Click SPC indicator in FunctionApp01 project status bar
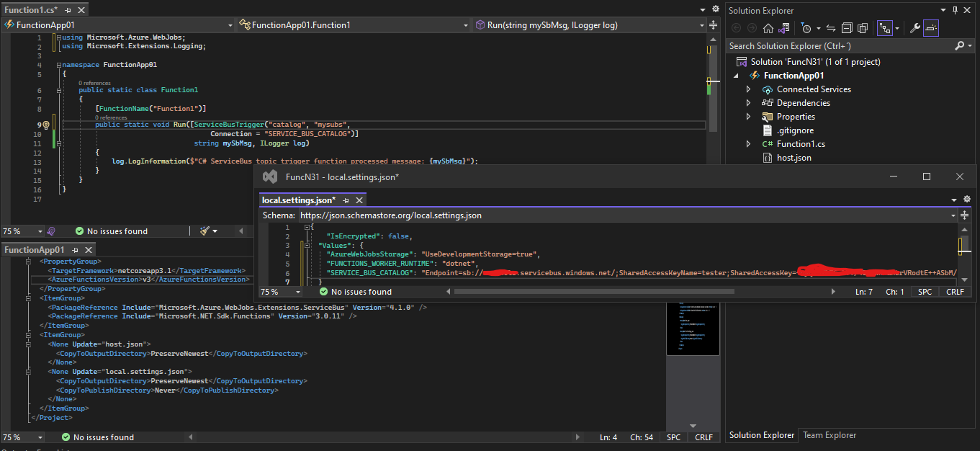 point(673,437)
